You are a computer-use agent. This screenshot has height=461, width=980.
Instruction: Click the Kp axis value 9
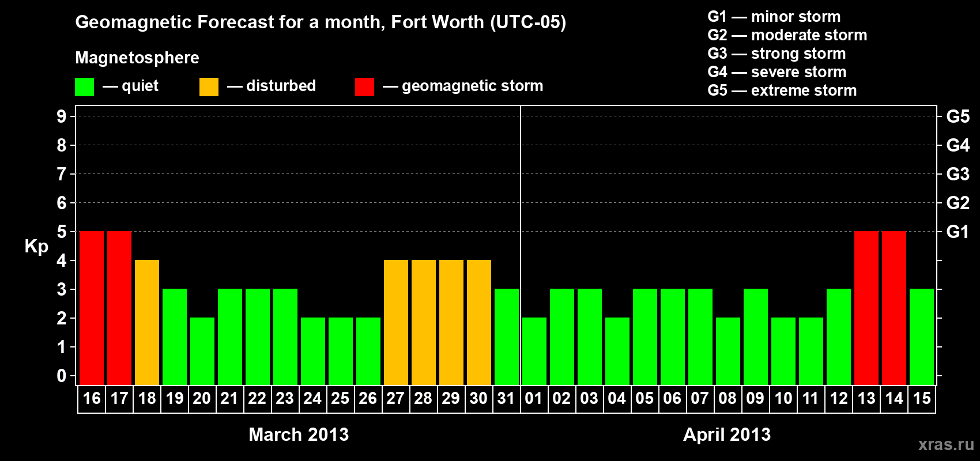click(62, 116)
